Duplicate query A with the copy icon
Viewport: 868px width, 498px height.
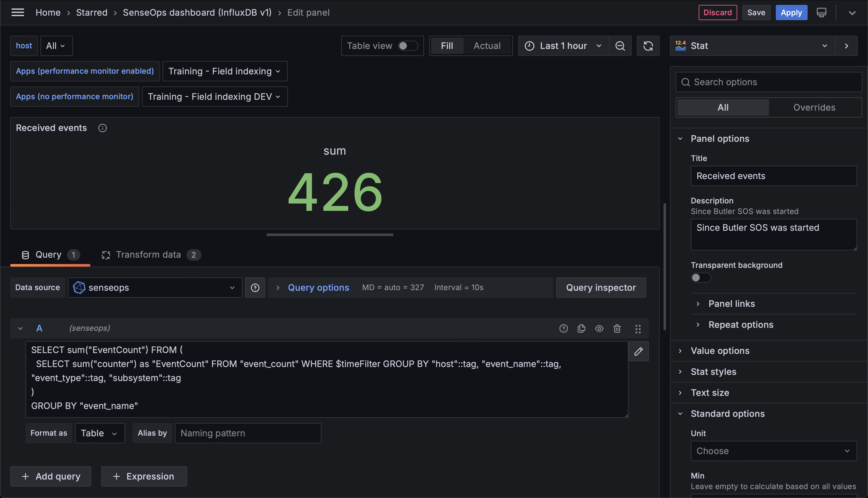(x=581, y=328)
